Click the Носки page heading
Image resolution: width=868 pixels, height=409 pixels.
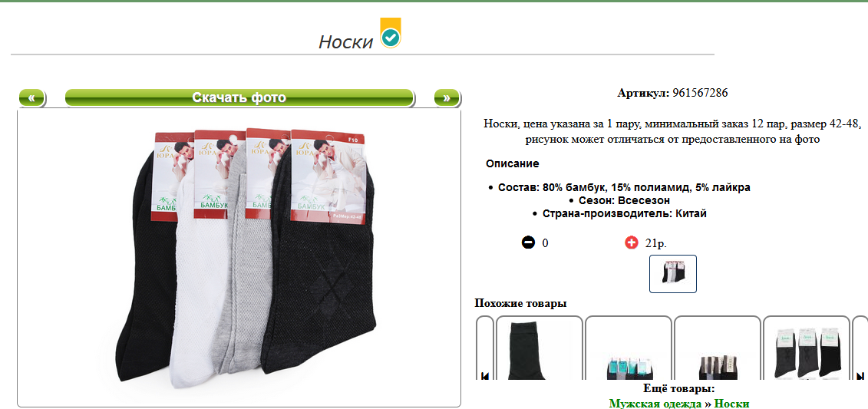point(346,41)
